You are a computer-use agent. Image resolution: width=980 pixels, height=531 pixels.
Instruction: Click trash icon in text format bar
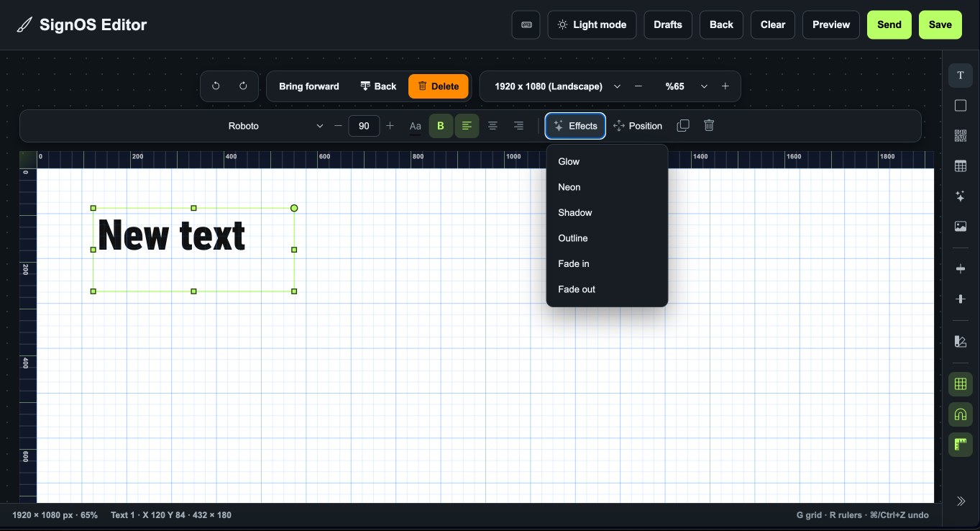point(709,126)
